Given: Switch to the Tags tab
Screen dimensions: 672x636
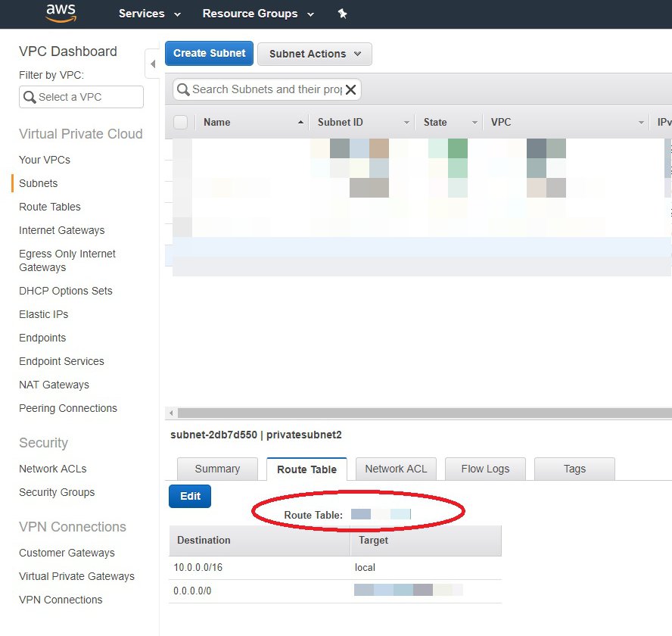Looking at the screenshot, I should click(x=574, y=469).
